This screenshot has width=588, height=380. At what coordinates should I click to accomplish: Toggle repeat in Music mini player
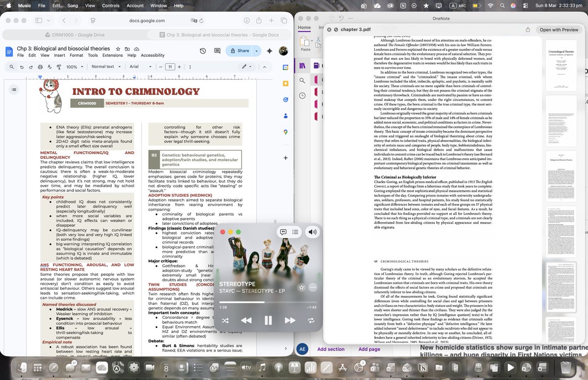[311, 320]
